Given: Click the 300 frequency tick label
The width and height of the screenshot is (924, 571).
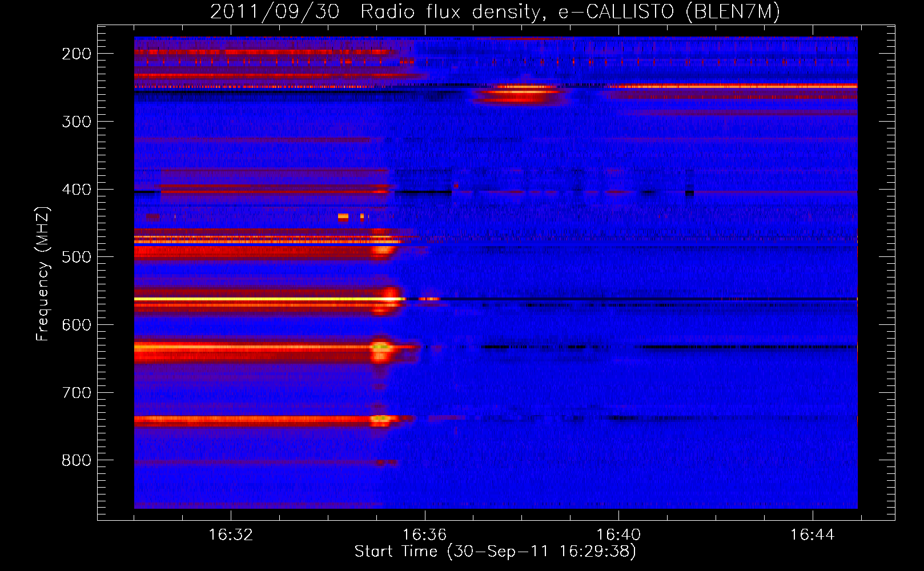Looking at the screenshot, I should coord(77,122).
